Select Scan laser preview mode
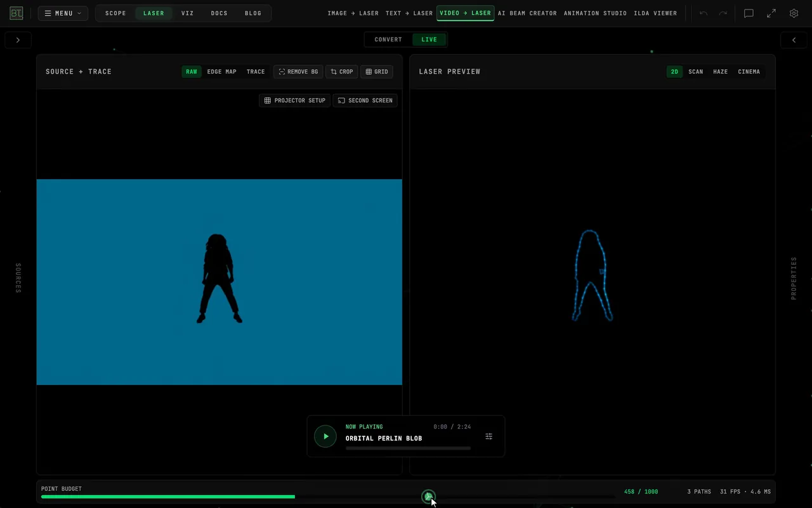 tap(696, 72)
